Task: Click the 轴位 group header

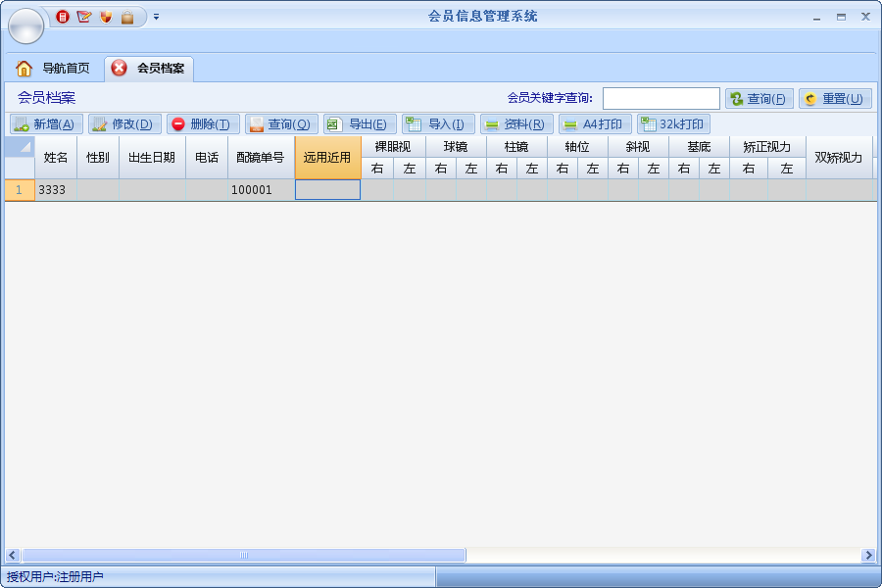Action: point(577,147)
